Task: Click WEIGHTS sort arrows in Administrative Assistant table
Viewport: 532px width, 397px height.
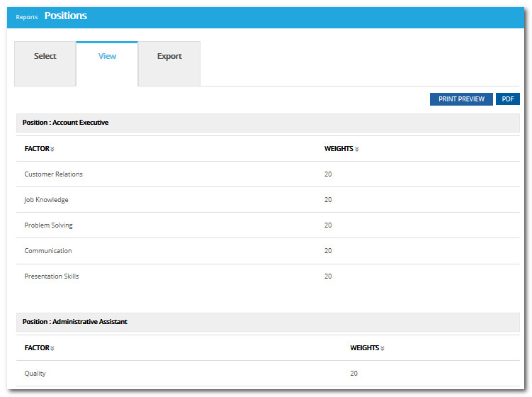Action: (383, 349)
